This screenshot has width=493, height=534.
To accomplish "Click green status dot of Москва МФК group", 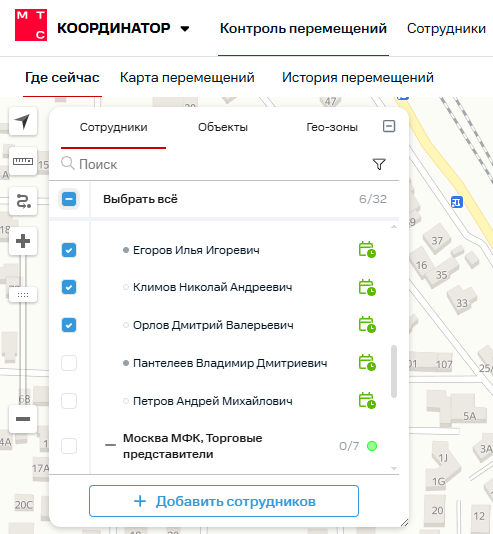I will point(372,446).
